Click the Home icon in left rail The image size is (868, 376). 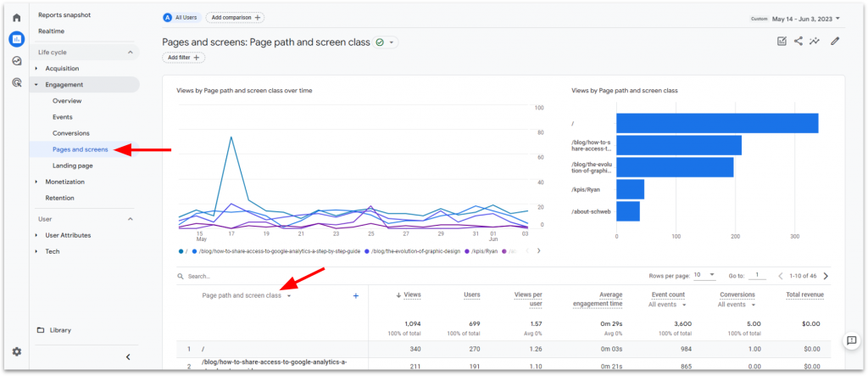point(16,17)
